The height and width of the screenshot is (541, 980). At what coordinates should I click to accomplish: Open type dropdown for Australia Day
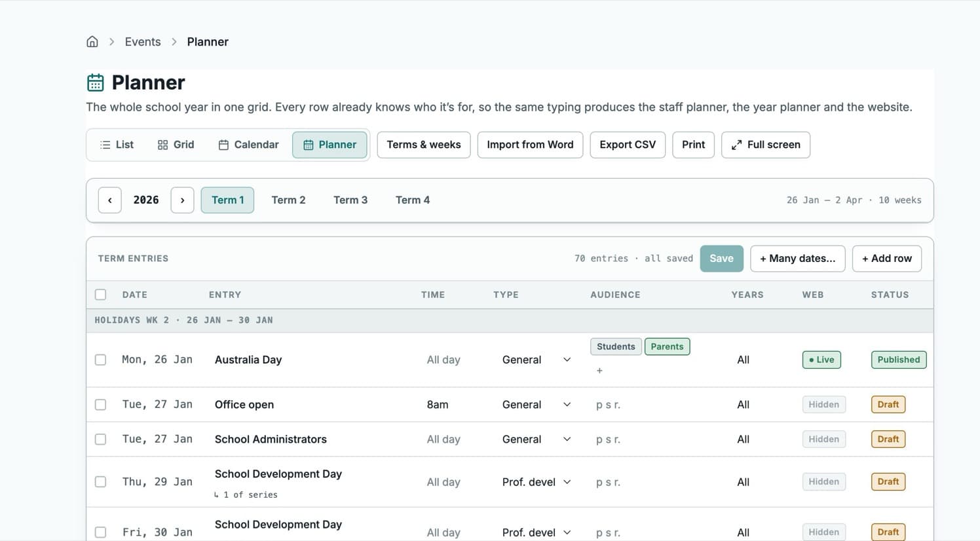[x=537, y=360]
